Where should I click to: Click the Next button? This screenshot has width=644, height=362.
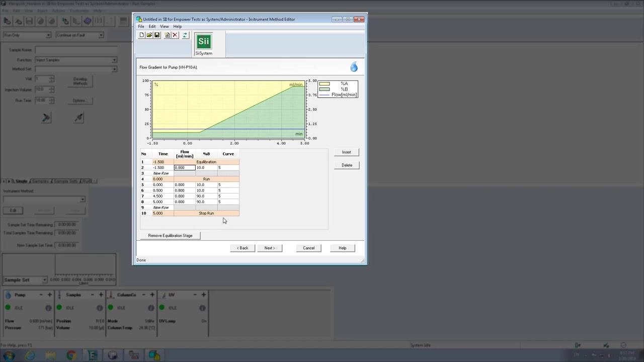point(270,248)
